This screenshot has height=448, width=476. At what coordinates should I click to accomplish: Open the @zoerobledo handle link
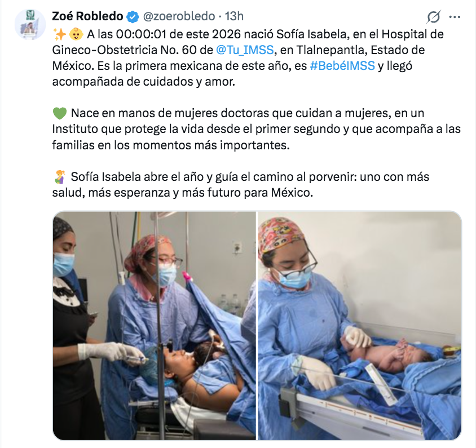point(179,16)
